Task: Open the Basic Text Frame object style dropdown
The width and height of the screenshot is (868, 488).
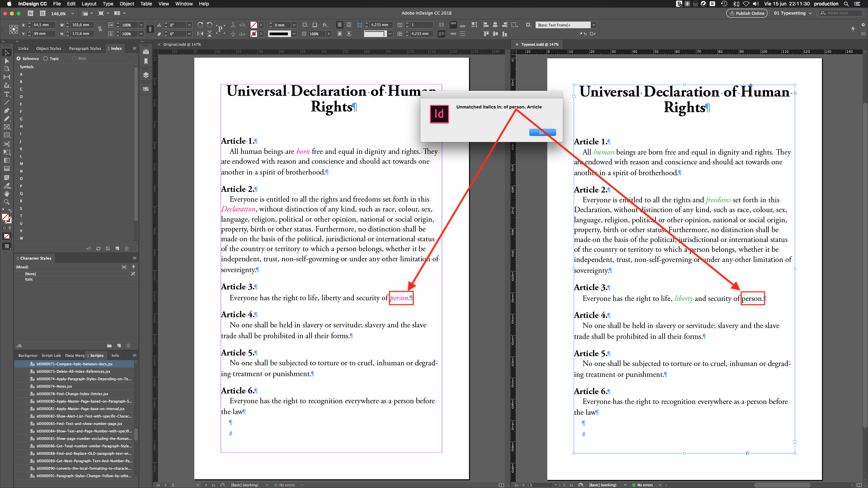Action: [x=594, y=25]
